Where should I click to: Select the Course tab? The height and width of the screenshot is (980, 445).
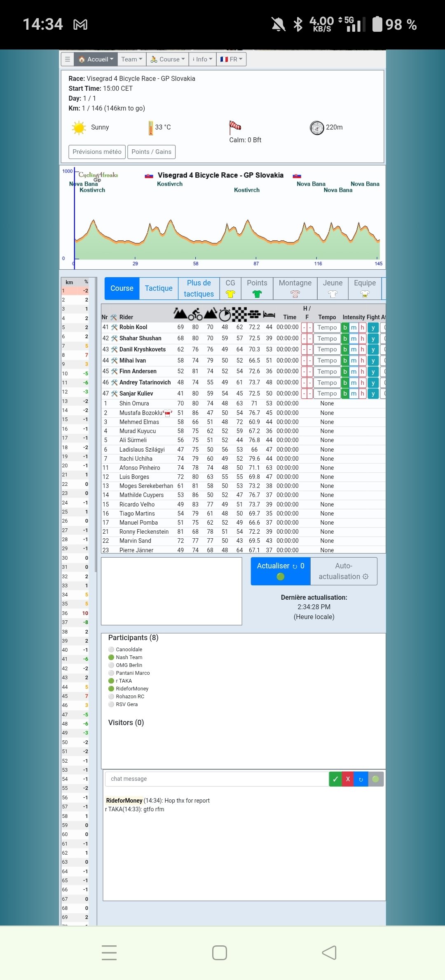coord(122,288)
